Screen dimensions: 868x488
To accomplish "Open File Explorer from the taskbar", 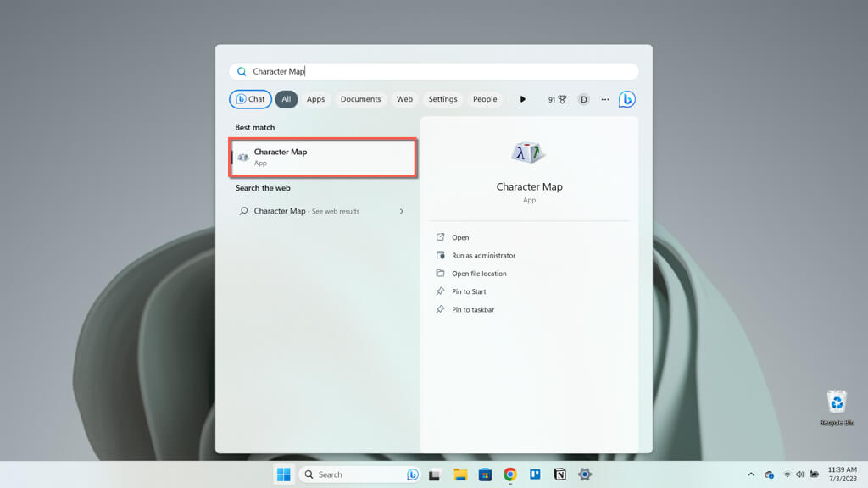I will [460, 474].
